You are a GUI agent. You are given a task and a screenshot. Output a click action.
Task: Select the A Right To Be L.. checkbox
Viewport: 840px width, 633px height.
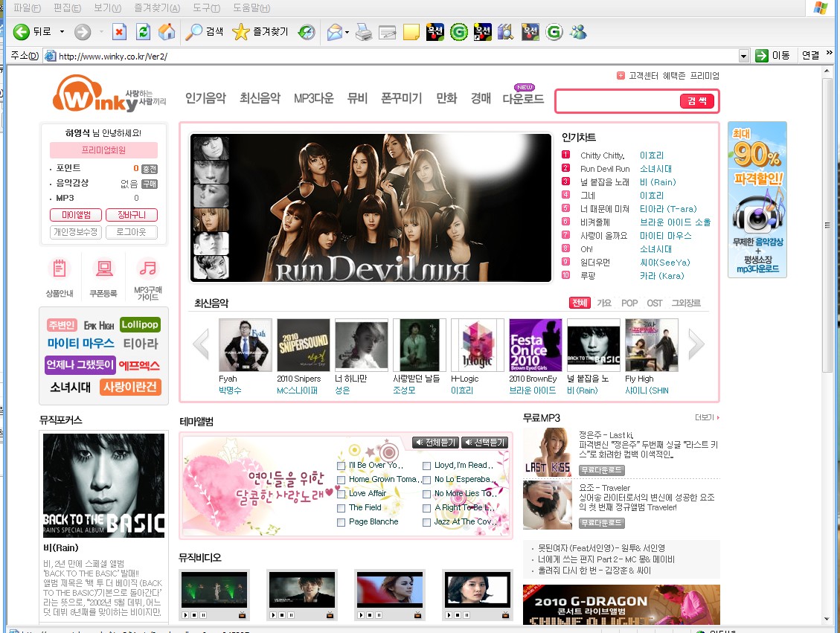click(426, 508)
